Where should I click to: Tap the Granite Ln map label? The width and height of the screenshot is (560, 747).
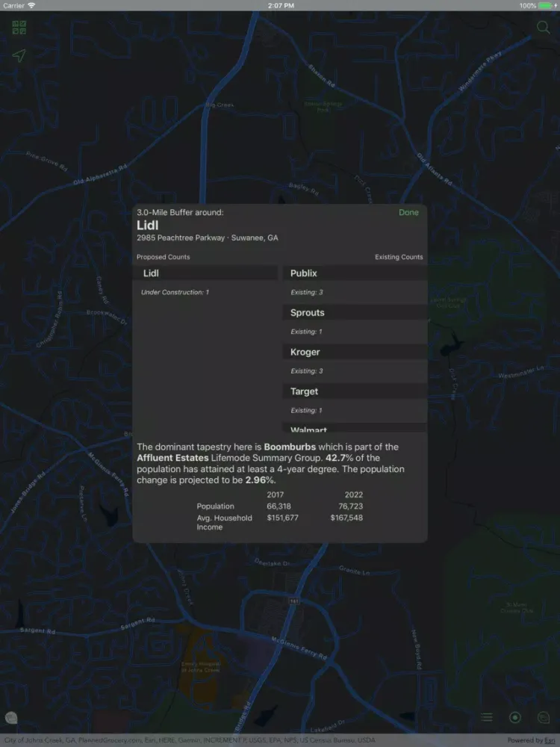coord(354,570)
